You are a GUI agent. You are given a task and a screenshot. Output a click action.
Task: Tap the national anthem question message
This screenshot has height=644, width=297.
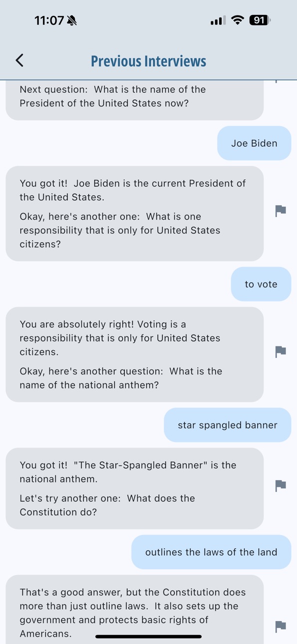[x=135, y=354]
